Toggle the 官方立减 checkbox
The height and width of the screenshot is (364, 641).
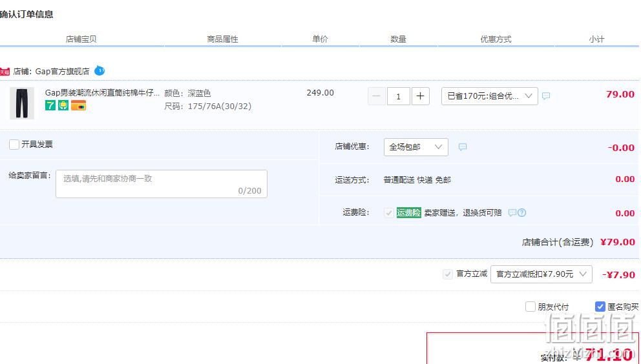(448, 274)
